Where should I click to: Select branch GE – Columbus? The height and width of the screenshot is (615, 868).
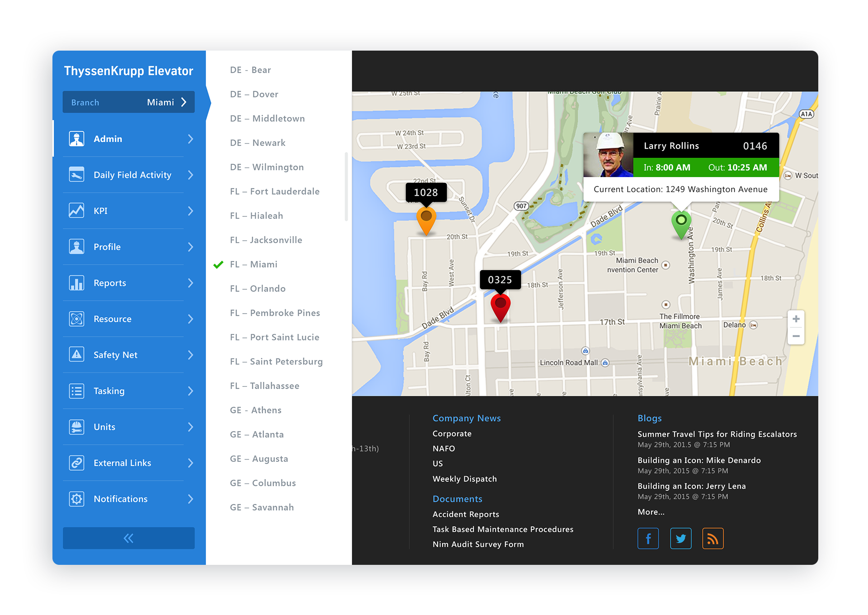point(263,483)
